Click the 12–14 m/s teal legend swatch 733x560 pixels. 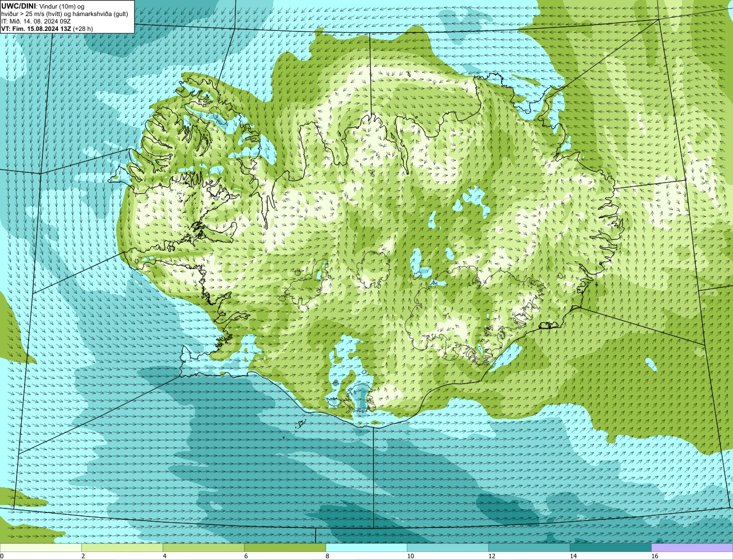click(x=529, y=547)
